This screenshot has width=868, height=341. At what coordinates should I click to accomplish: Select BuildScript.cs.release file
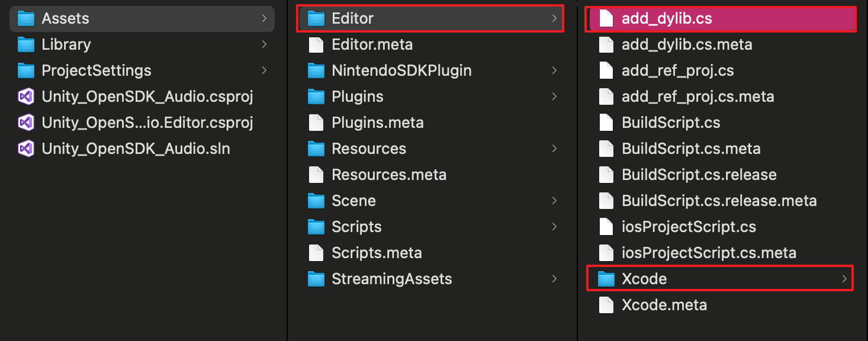(699, 175)
